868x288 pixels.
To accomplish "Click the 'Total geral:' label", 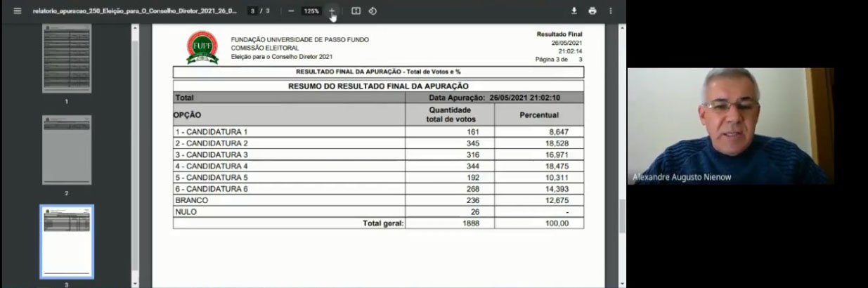I will (x=383, y=223).
